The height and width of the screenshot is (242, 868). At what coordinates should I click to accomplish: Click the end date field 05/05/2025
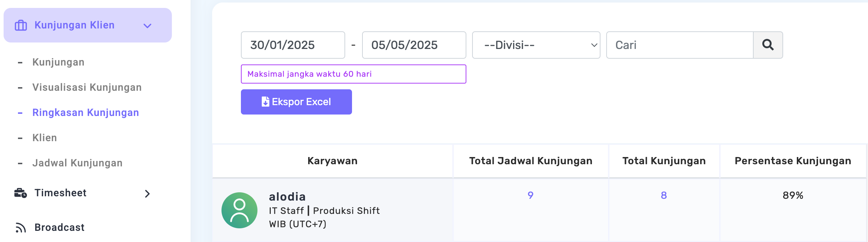414,45
